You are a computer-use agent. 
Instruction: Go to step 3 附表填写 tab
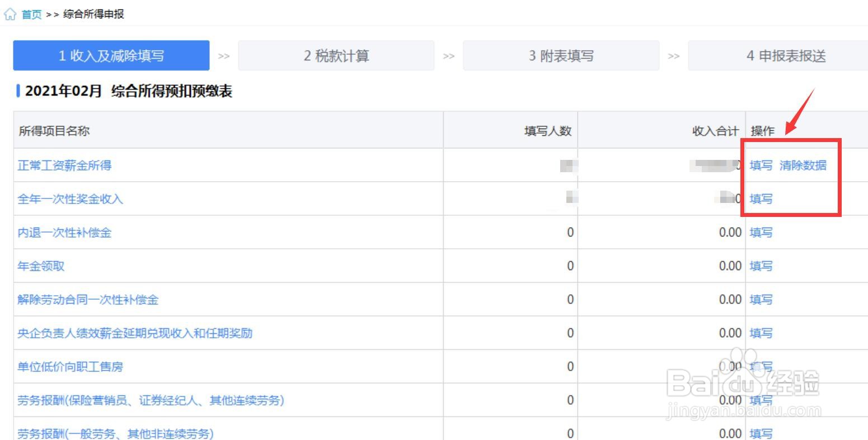[561, 55]
